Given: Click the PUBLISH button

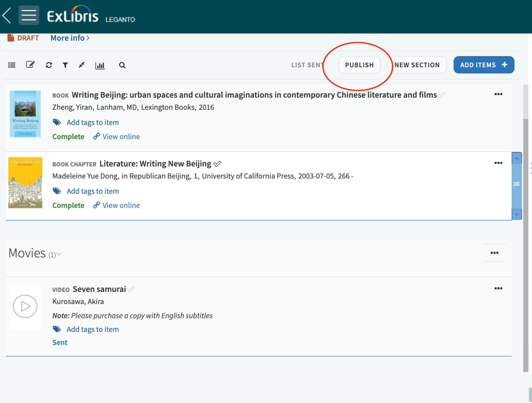Looking at the screenshot, I should [359, 65].
